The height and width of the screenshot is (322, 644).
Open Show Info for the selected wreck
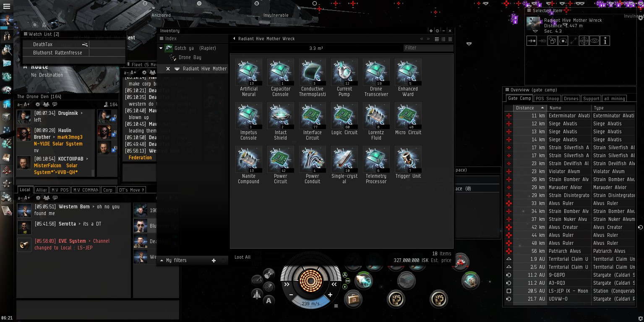pyautogui.click(x=605, y=41)
